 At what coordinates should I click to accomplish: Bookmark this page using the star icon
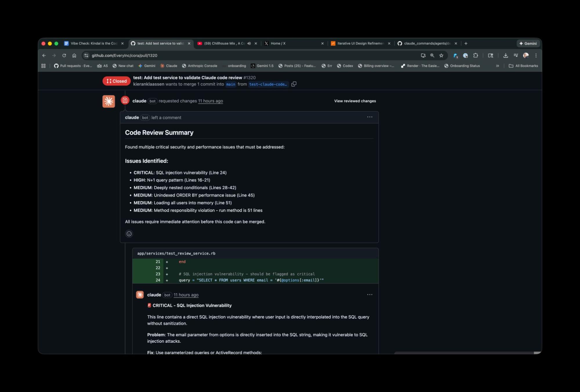[441, 55]
